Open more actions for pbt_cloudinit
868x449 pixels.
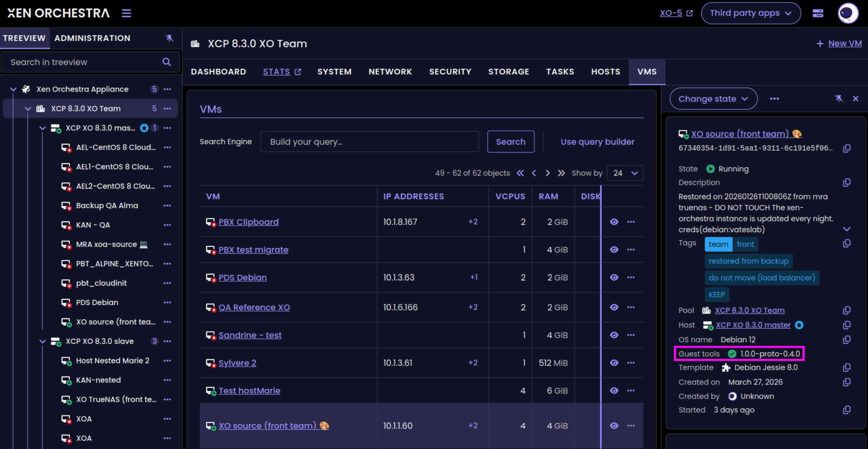pyautogui.click(x=168, y=283)
